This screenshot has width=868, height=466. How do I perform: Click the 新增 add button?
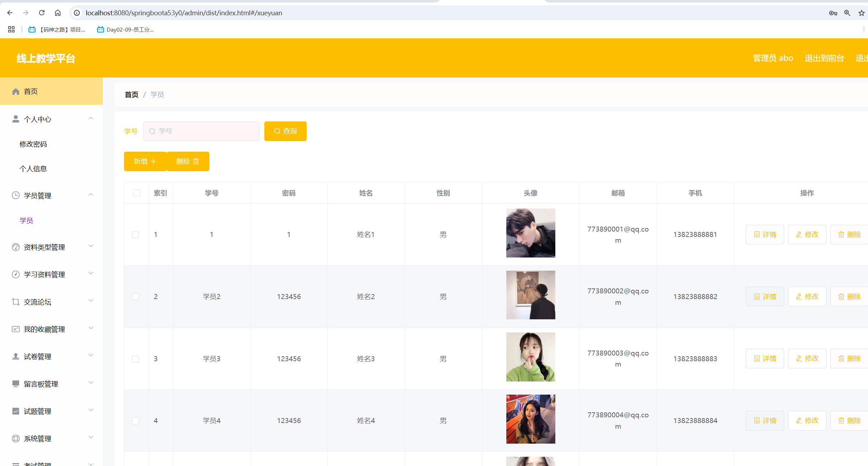pos(145,161)
